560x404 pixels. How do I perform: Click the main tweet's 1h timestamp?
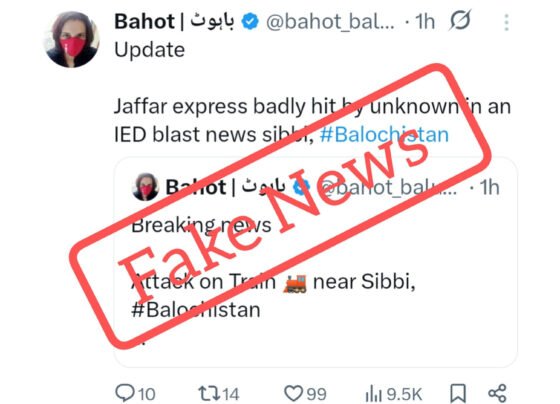pos(425,22)
